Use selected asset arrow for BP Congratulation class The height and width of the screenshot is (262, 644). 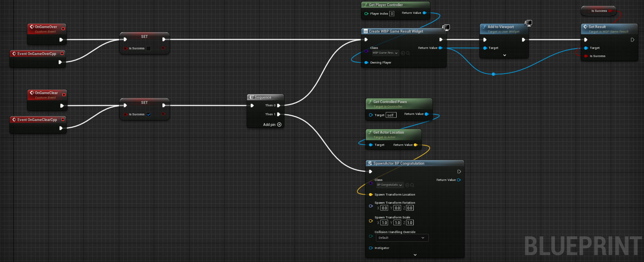click(407, 185)
